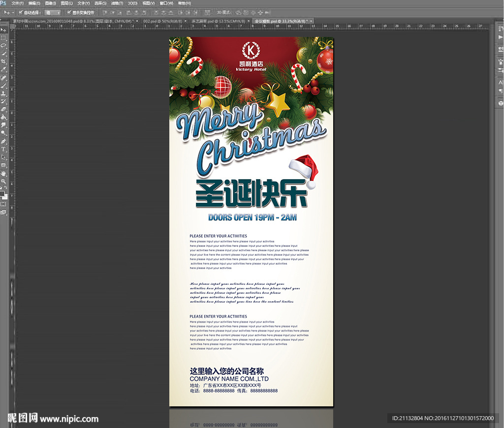This screenshot has width=504, height=428.
Task: Toggle Quick Mask mode
Action: 3,204
